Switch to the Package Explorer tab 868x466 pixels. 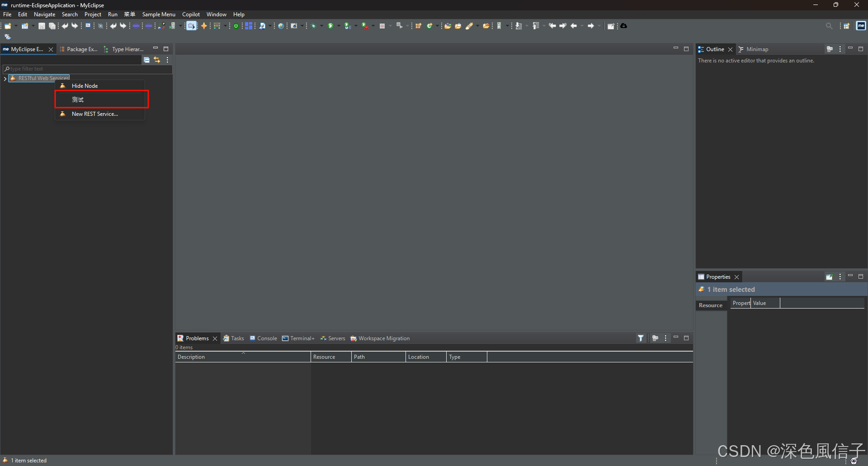(79, 49)
